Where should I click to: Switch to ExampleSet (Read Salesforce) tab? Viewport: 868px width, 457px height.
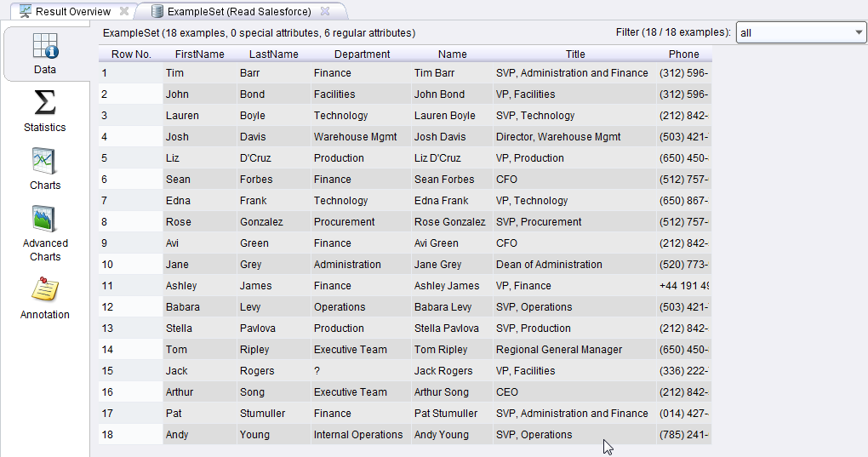point(239,12)
